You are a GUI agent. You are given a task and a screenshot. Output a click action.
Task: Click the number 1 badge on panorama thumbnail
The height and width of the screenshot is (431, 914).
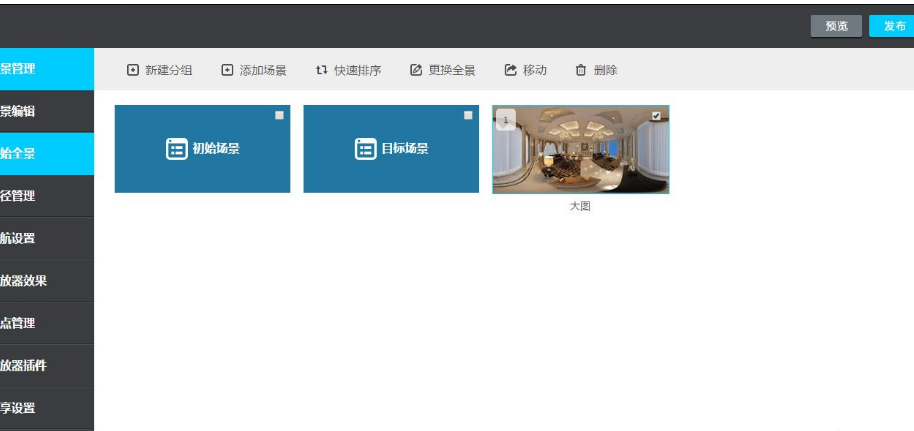(x=505, y=120)
